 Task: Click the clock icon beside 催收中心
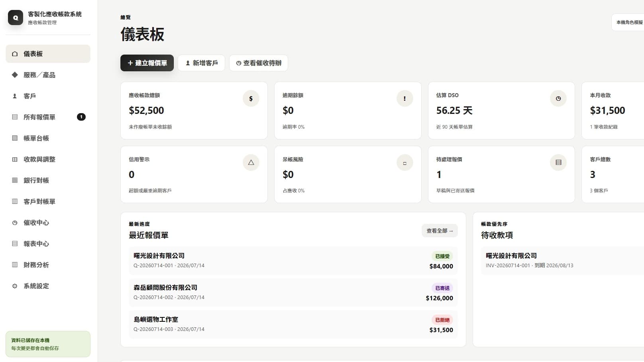click(x=15, y=223)
